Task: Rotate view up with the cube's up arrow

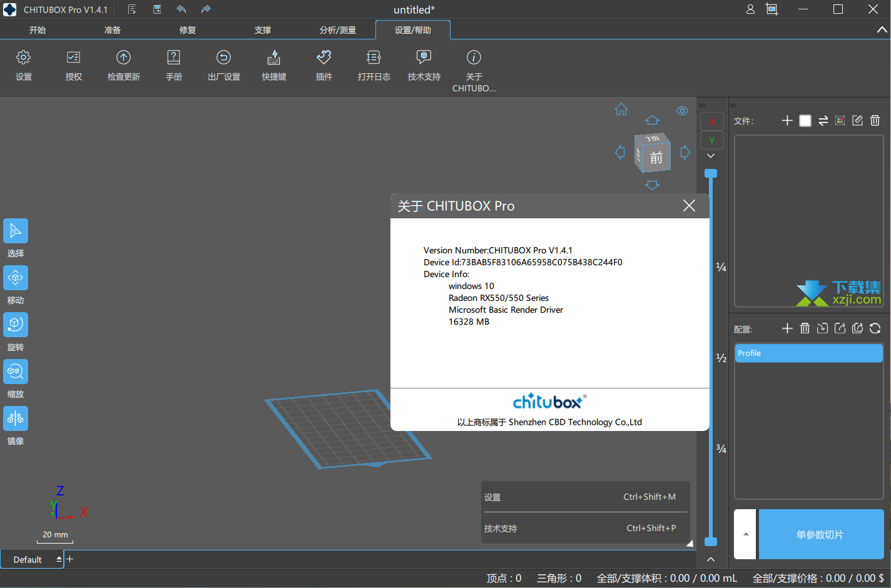Action: click(652, 119)
